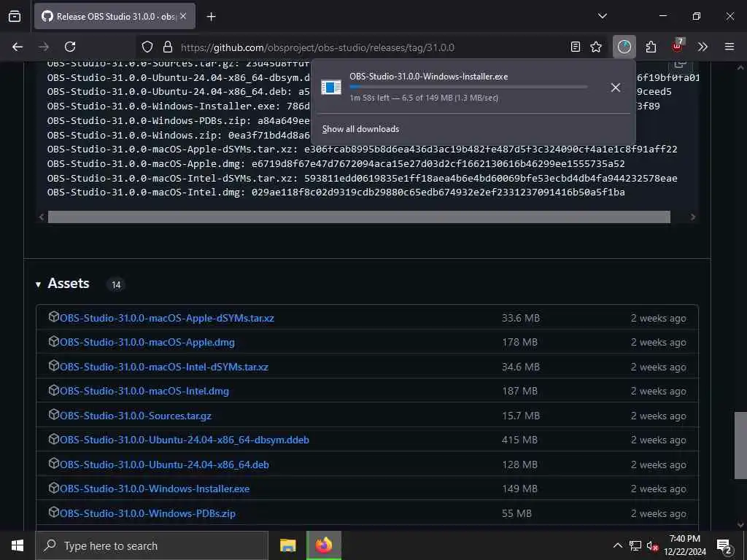This screenshot has height=560, width=747.
Task: Select the Release OBS Studio 31.0.0 tab
Action: [115, 16]
